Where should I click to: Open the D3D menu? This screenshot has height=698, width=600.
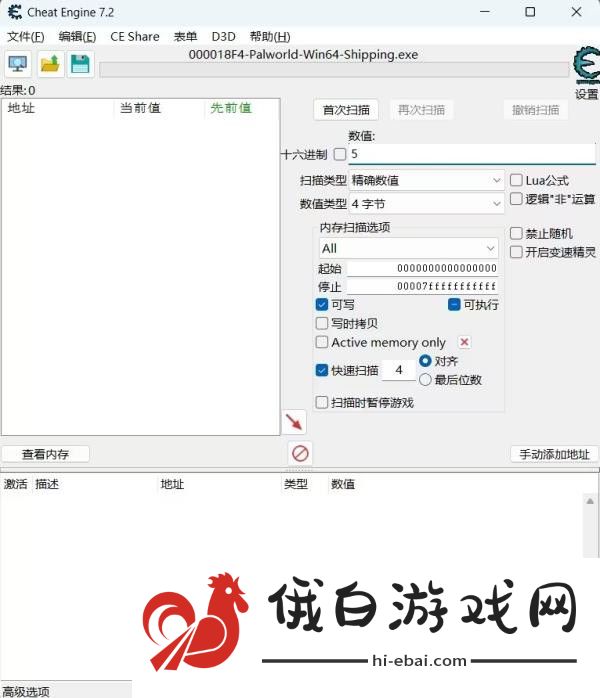(223, 37)
